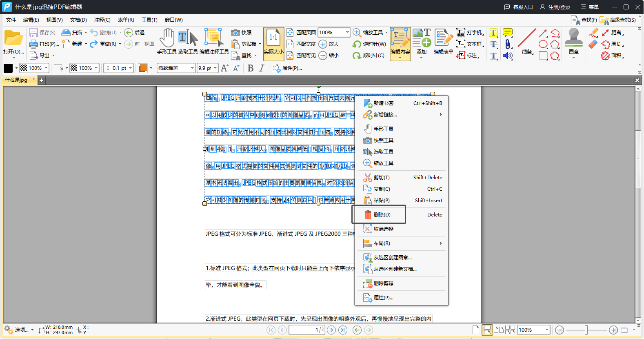The height and width of the screenshot is (339, 644).
Task: Click 客服入口 in title bar
Action: point(519,7)
